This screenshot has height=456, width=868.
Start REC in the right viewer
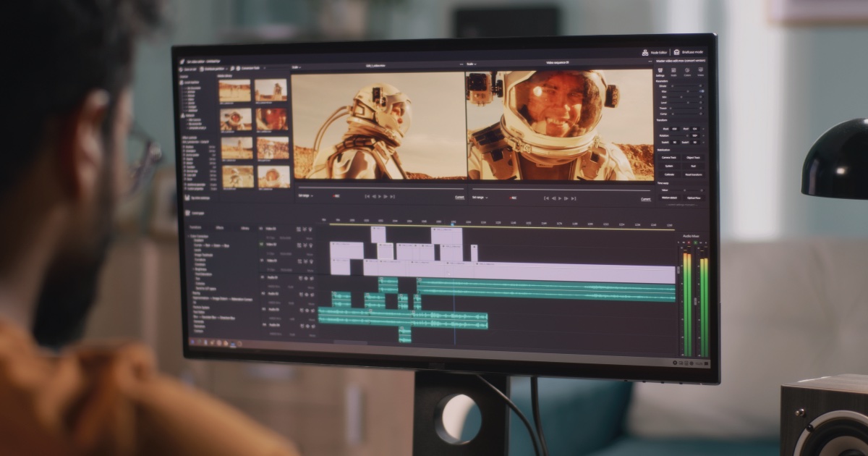(x=513, y=198)
